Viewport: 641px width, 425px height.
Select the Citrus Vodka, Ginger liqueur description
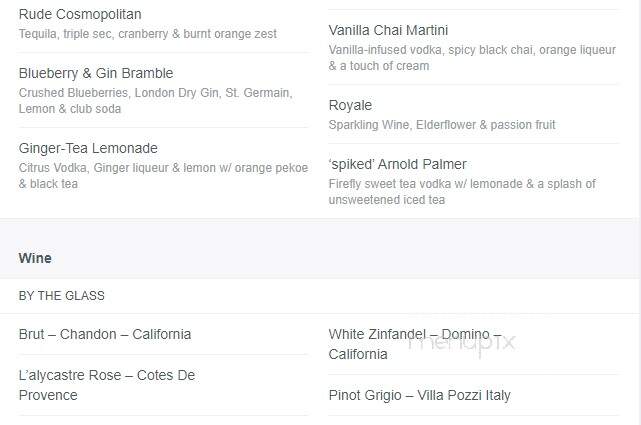click(164, 176)
